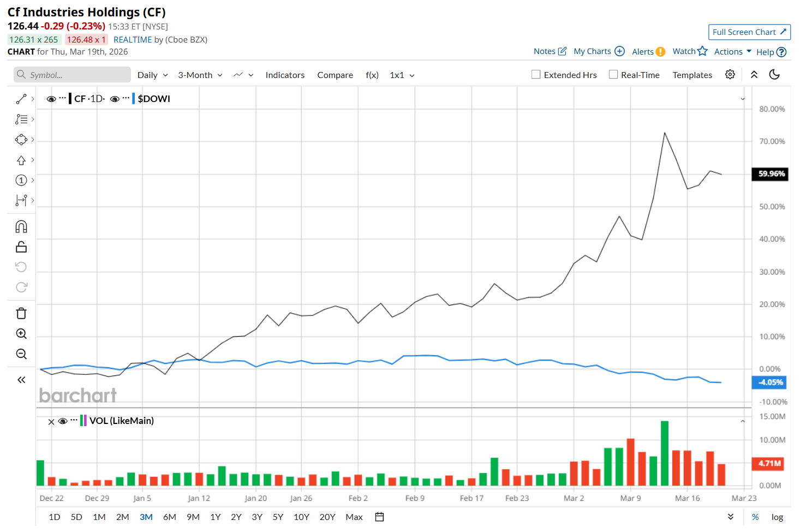
Task: Expand the Actions menu
Action: click(x=733, y=51)
